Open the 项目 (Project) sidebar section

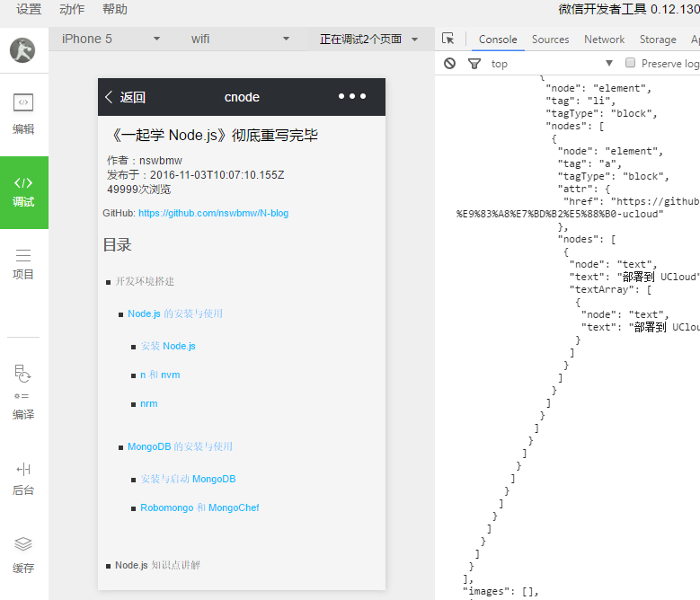click(23, 264)
